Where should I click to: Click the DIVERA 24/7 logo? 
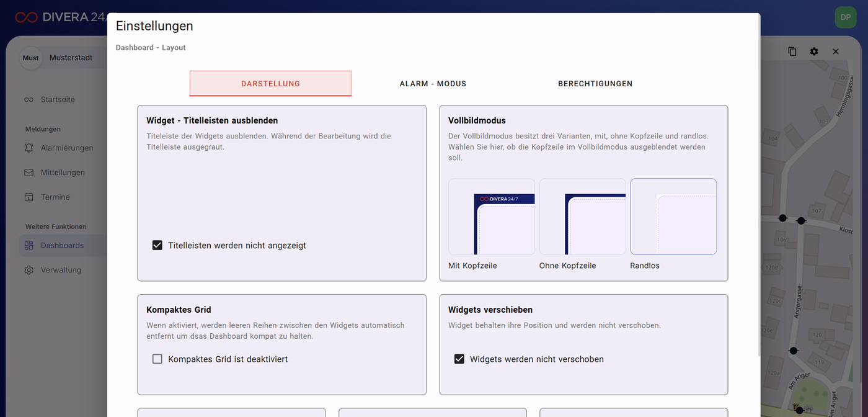(x=61, y=17)
